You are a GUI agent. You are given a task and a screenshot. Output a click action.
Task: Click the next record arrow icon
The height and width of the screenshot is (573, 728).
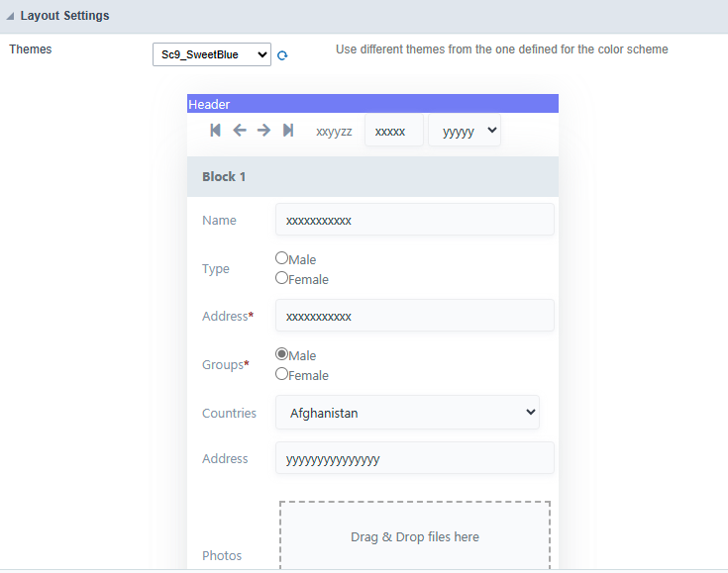(263, 131)
